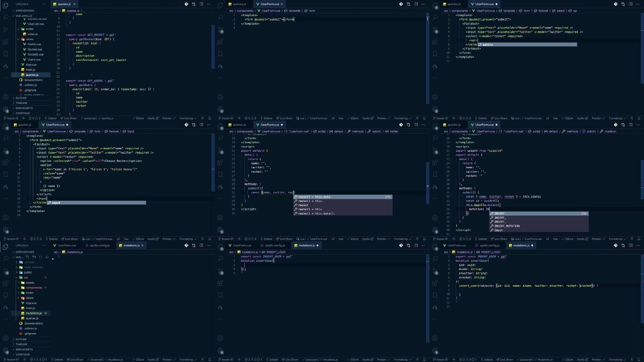Click New Folder icon in bottom-left Explorer header
The width and height of the screenshot is (644, 362).
[34, 257]
